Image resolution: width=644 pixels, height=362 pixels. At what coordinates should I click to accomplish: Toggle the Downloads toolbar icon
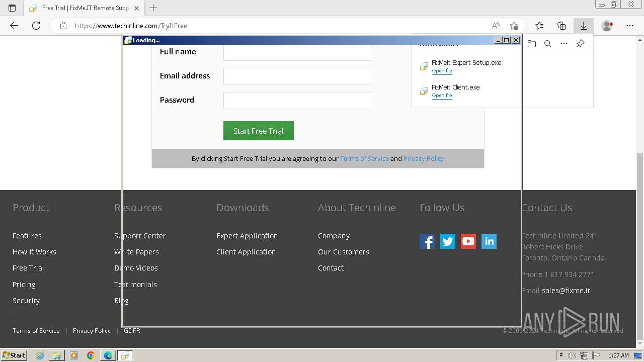click(x=584, y=26)
